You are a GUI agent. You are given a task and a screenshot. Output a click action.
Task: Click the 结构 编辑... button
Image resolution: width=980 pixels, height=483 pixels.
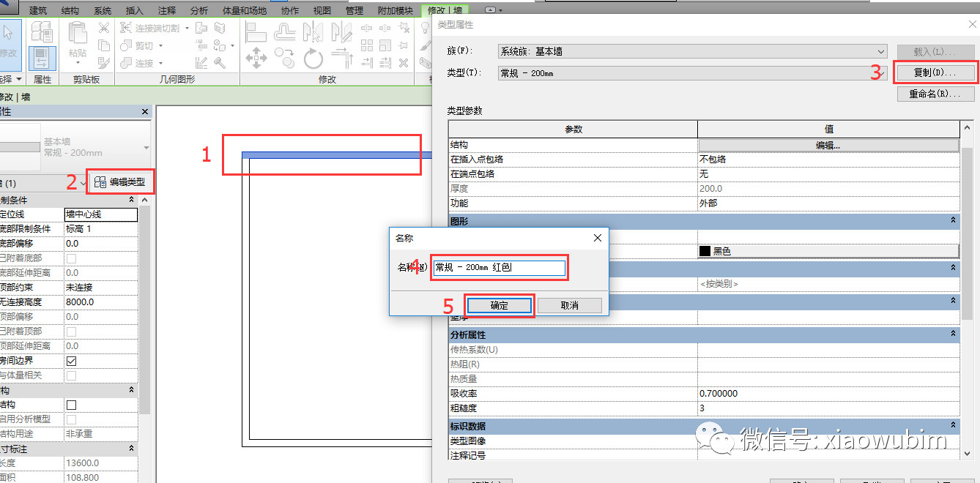coord(828,145)
